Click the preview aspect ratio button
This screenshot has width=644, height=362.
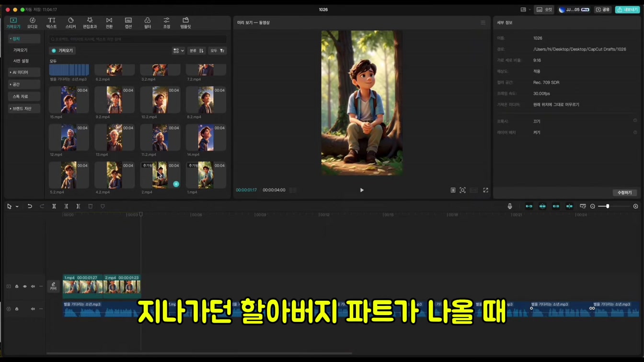474,190
